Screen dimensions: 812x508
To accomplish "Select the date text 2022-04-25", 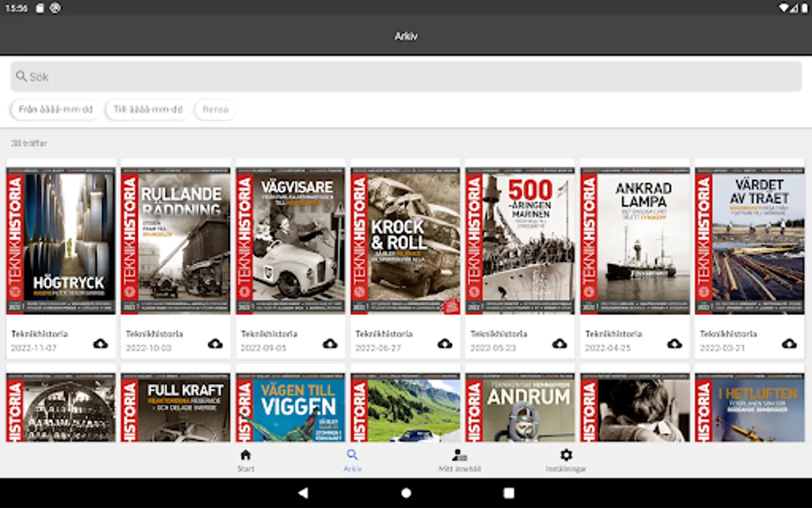I will click(x=608, y=348).
